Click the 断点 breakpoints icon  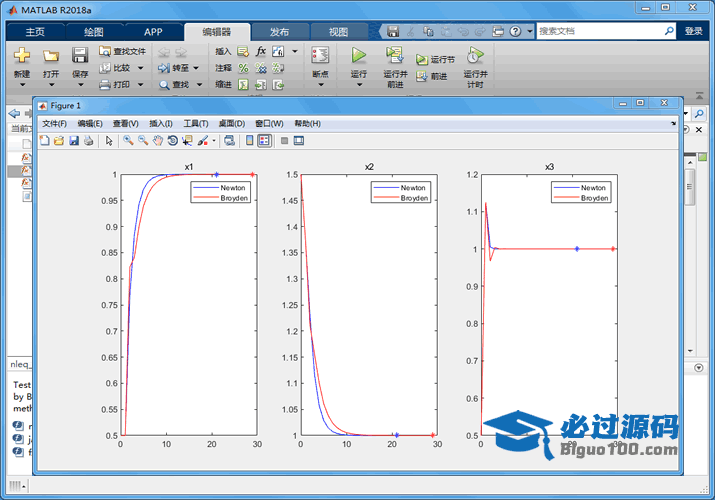320,56
